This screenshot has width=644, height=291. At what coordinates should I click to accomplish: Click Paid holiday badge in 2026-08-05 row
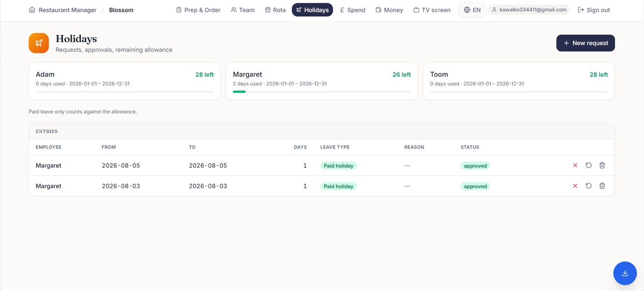click(x=338, y=165)
